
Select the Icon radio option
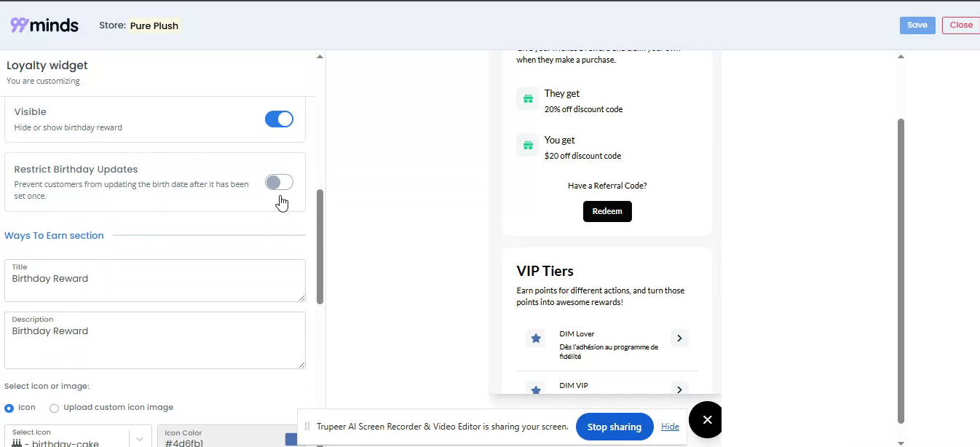(9, 408)
